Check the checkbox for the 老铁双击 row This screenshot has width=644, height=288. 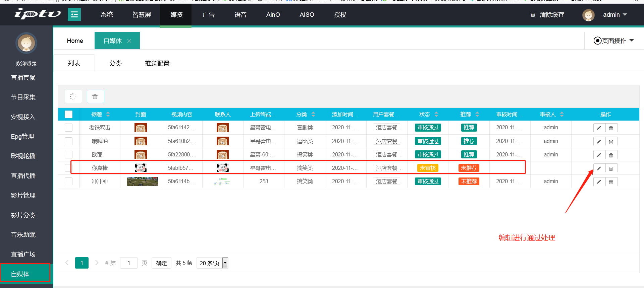[x=69, y=128]
